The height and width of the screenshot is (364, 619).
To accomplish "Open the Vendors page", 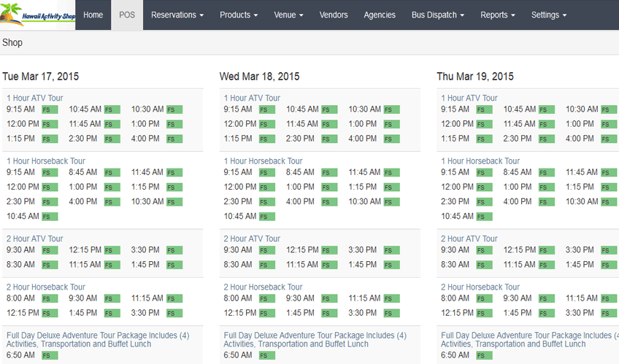I will pyautogui.click(x=334, y=15).
